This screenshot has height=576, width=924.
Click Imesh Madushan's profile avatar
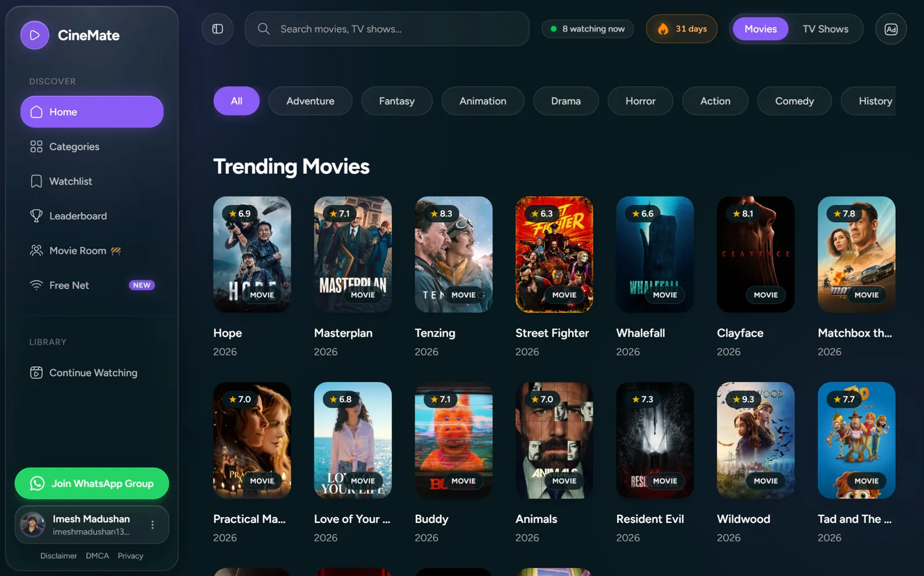coord(32,525)
